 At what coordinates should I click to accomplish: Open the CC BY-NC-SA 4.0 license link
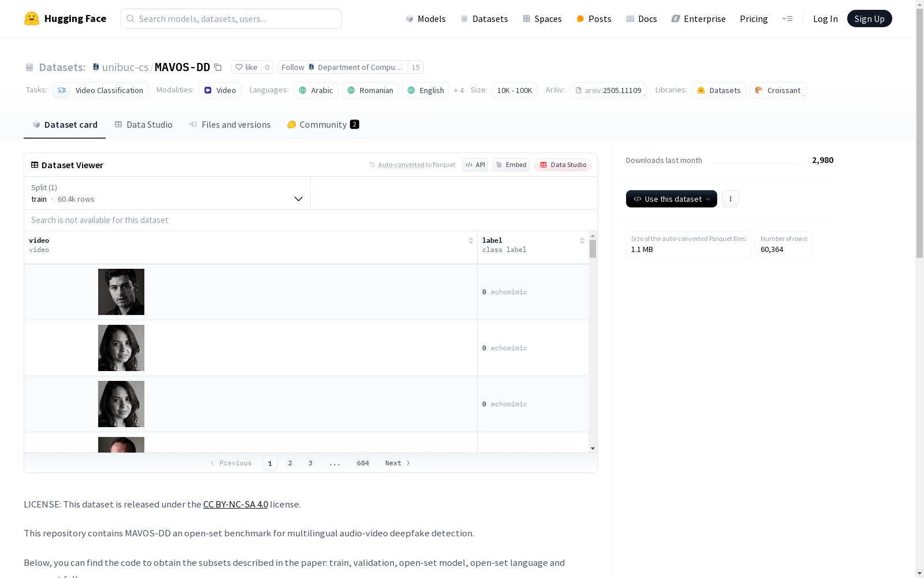point(236,504)
